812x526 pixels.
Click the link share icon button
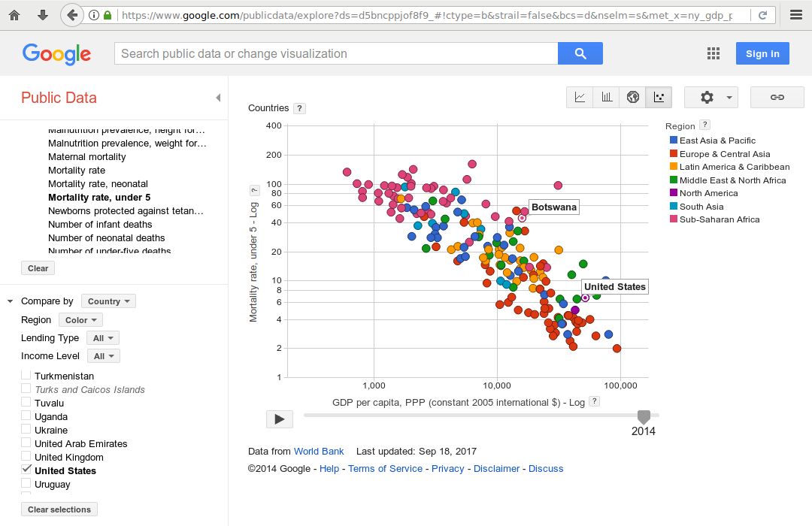777,97
